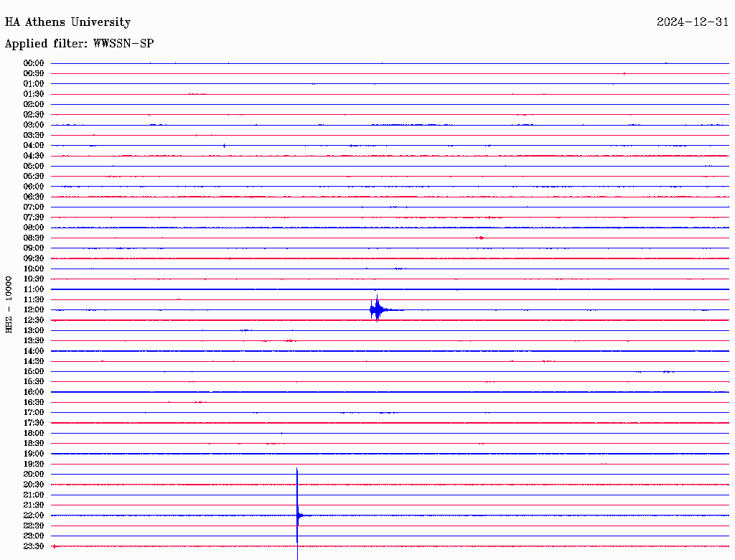Click the 23:00 time label
The image size is (735, 560).
[x=34, y=536]
